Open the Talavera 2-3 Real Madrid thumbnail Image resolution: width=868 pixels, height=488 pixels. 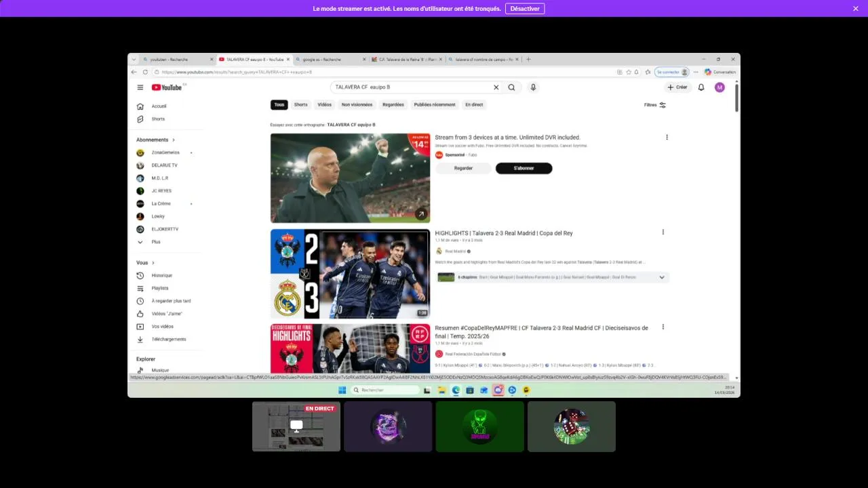click(x=350, y=274)
